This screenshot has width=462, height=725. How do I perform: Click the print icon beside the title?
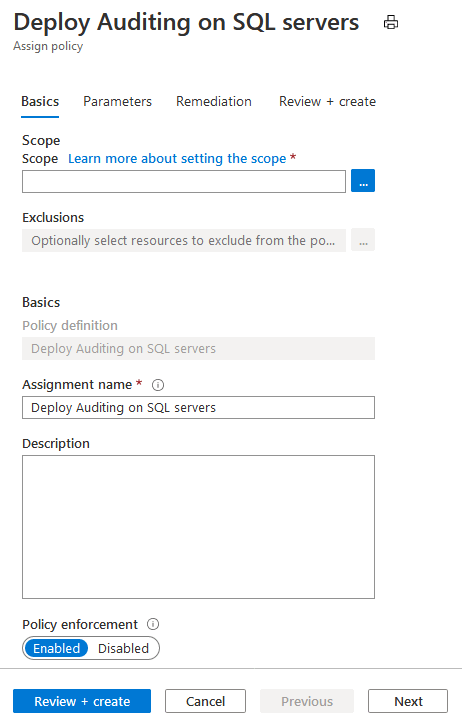coord(391,22)
